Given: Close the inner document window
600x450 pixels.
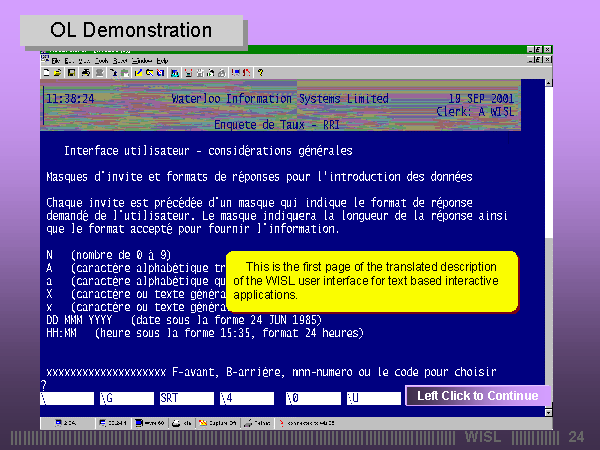Looking at the screenshot, I should (x=547, y=61).
